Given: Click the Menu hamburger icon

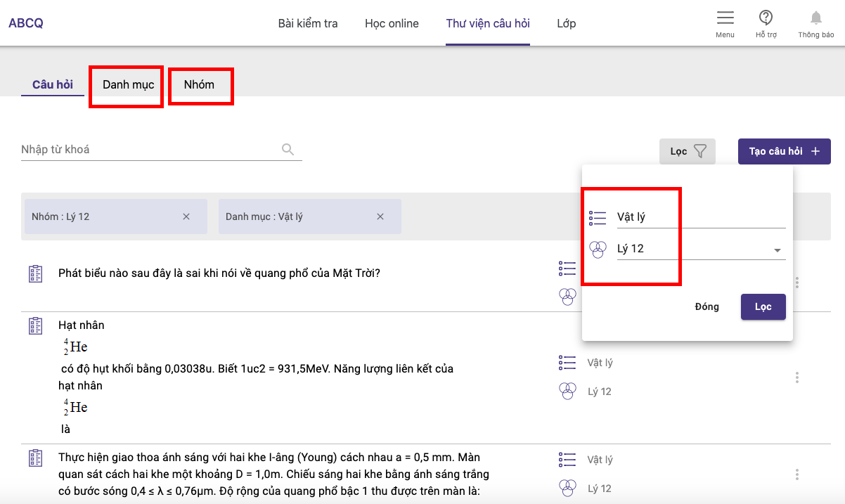Looking at the screenshot, I should coord(725,18).
